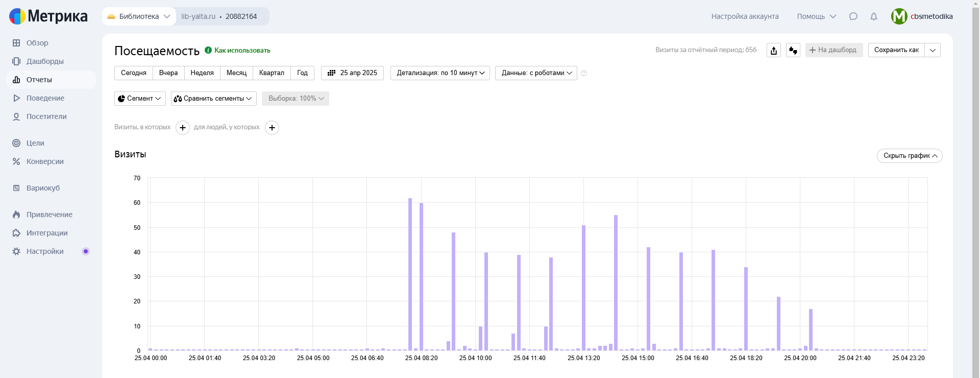Switch period to Месяц
This screenshot has width=980, height=378.
pos(237,73)
